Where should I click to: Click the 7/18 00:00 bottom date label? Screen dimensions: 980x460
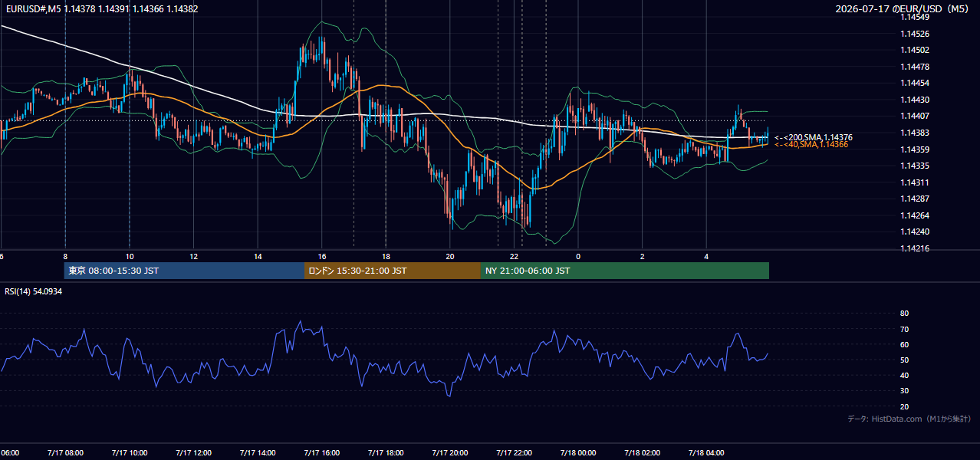pyautogui.click(x=578, y=453)
